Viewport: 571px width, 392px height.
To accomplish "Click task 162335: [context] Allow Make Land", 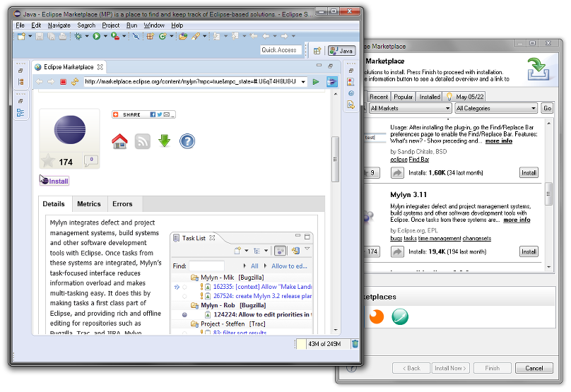I will (x=262, y=287).
